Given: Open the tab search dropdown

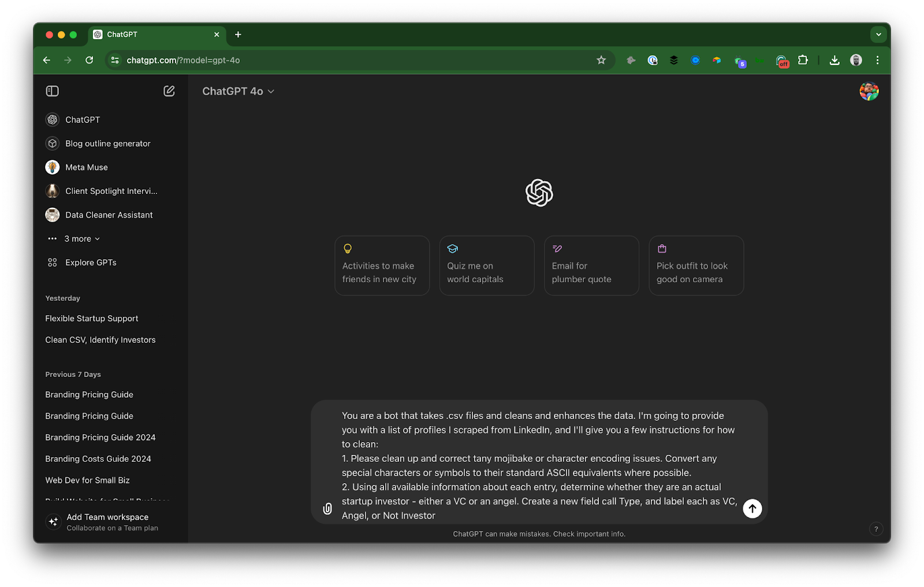Looking at the screenshot, I should (x=878, y=35).
